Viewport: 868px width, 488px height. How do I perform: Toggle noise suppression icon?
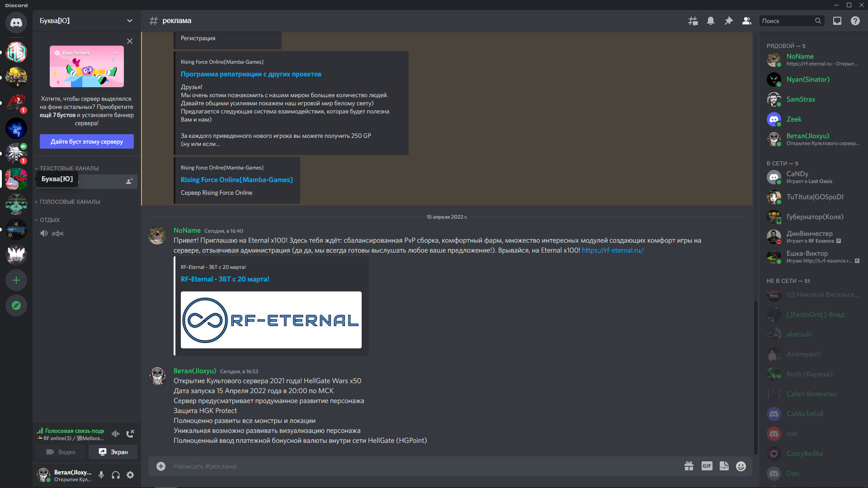116,434
